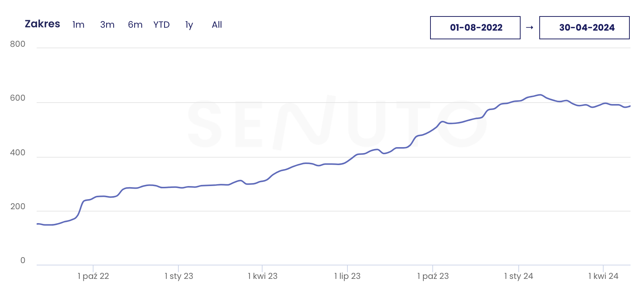
Task: Click the '1 kwi 23' axis label
Action: (x=263, y=276)
